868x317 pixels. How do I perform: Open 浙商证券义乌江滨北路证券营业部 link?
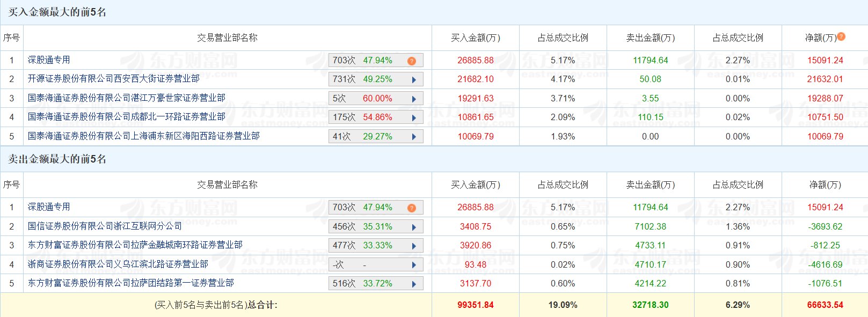click(x=118, y=264)
